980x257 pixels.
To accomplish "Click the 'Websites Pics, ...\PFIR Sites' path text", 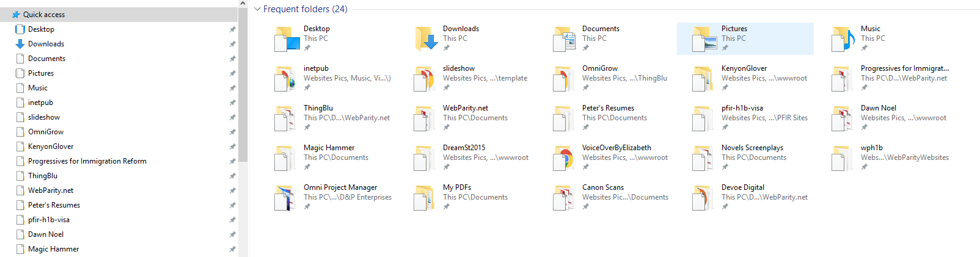I will tap(764, 118).
